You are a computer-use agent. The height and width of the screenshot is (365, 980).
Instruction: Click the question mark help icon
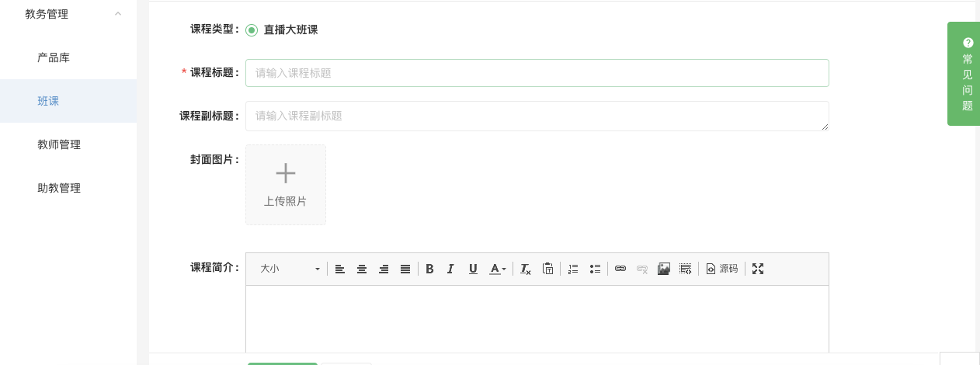pos(968,43)
